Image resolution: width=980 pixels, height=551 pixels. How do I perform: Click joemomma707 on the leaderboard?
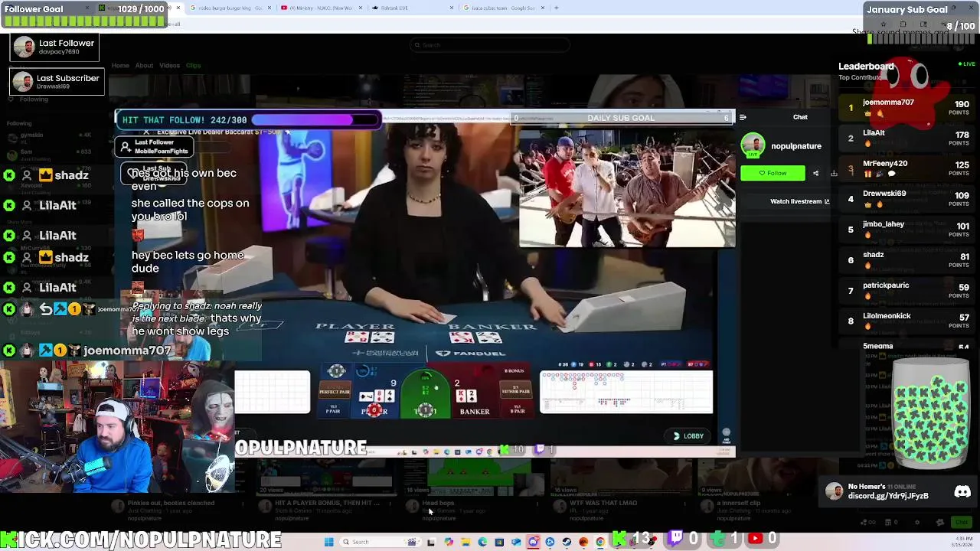coord(888,102)
